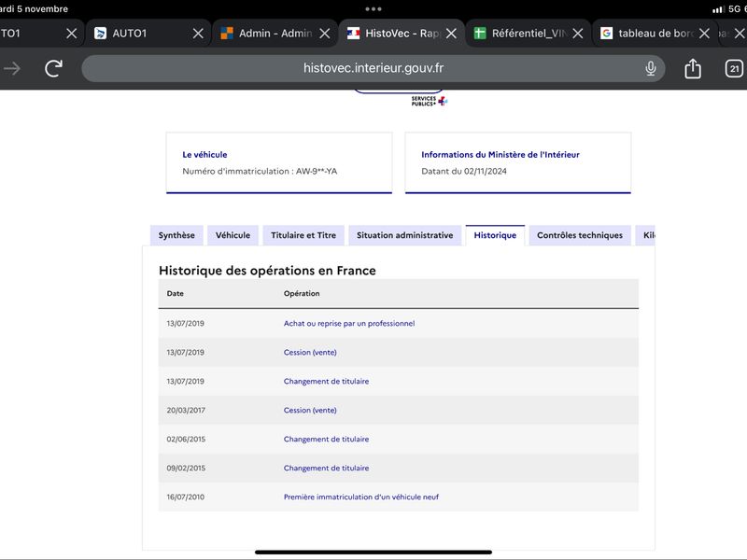The width and height of the screenshot is (747, 560).
Task: Open the Contrôles techniques tab
Action: tap(580, 235)
